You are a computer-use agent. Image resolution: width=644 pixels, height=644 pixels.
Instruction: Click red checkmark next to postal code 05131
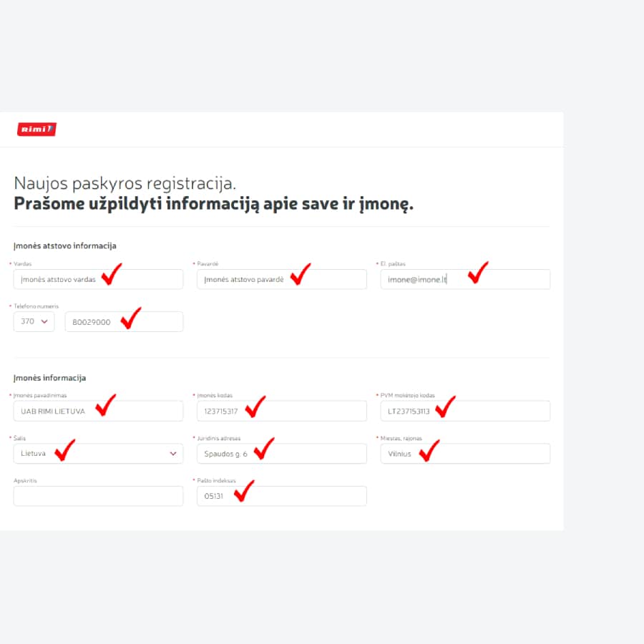click(244, 491)
